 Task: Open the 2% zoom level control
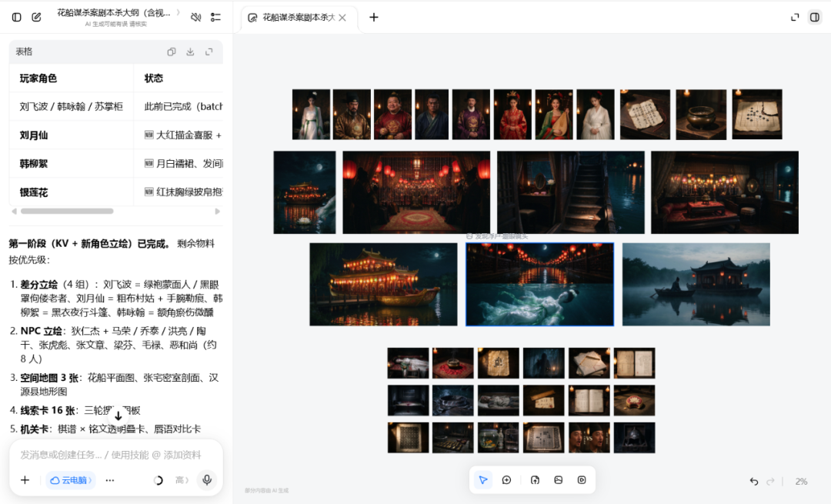tap(801, 481)
